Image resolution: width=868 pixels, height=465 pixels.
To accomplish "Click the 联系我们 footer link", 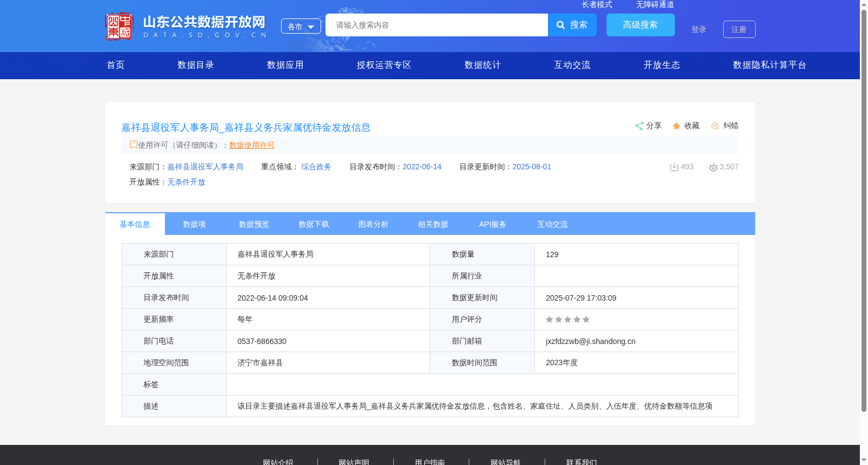I will (x=582, y=462).
